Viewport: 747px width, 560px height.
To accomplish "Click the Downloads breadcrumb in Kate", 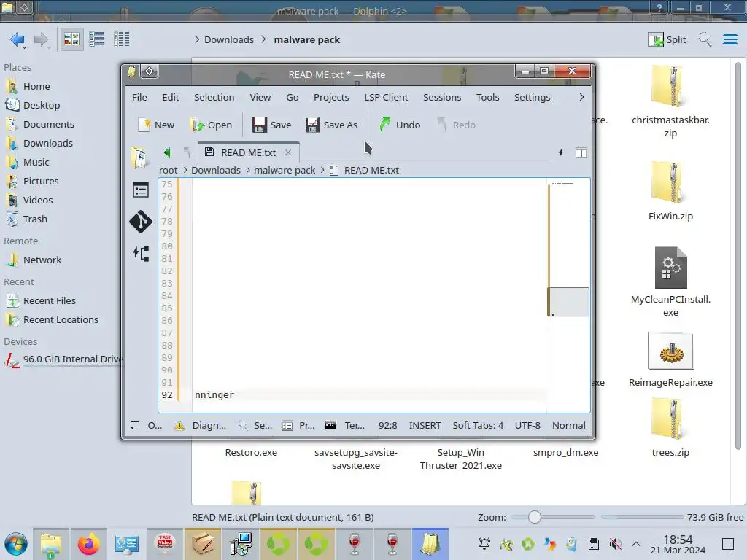I will click(x=216, y=170).
